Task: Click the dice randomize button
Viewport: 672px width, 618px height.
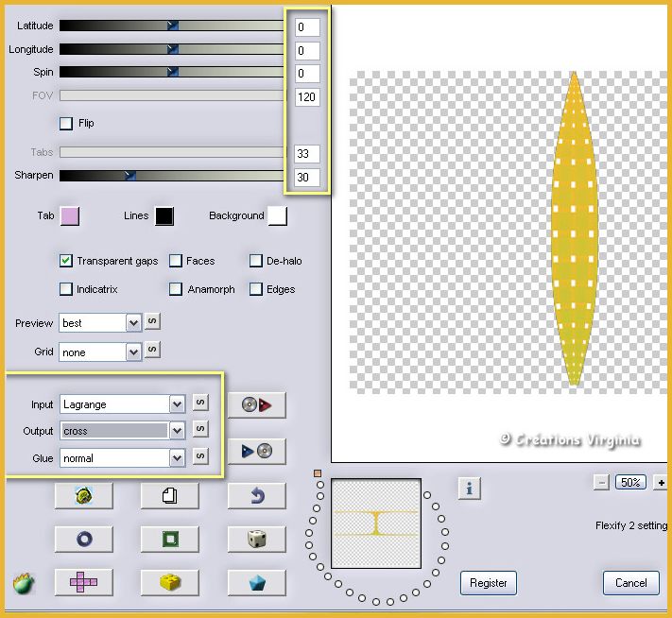Action: [256, 539]
